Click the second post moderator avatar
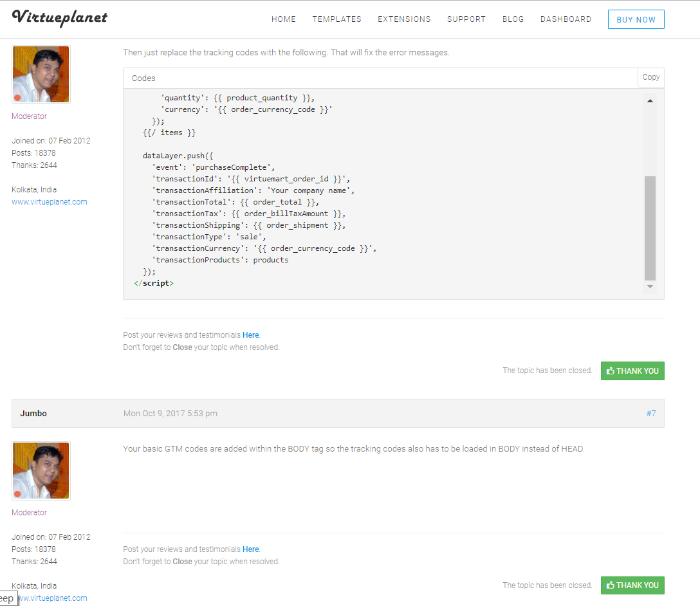The image size is (700, 606). coord(41,470)
